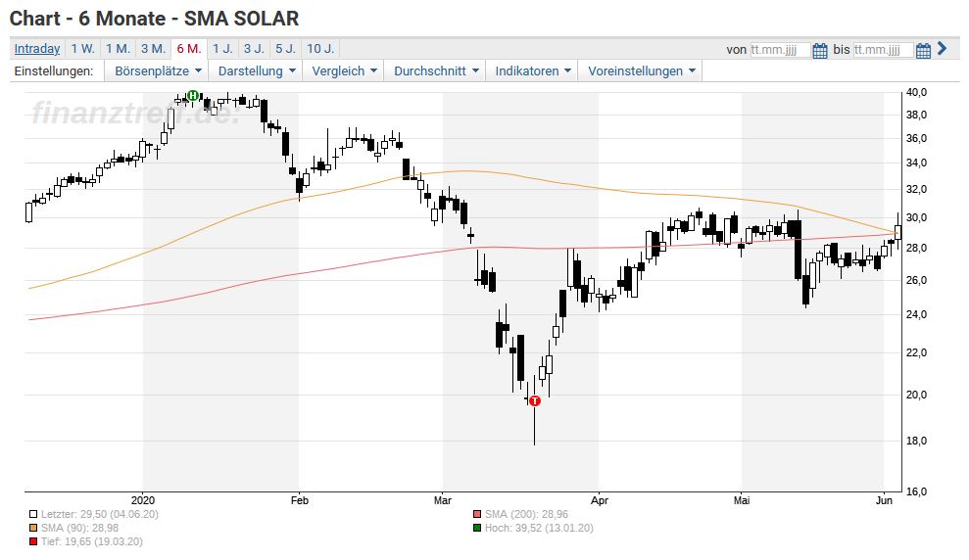969x560 pixels.
Task: Click 'SMA (200): 28,96' legend text
Action: tap(526, 514)
